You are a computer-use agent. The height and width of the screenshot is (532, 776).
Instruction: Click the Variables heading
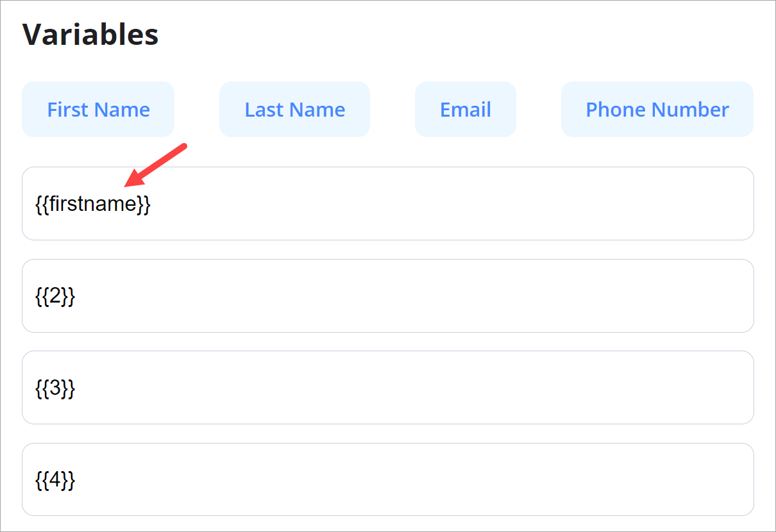pos(90,35)
